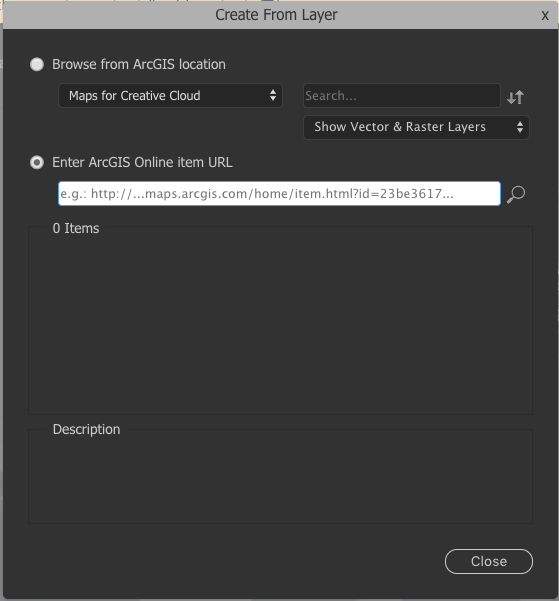The height and width of the screenshot is (601, 559).
Task: Click inside the empty items list area
Action: coord(280,324)
